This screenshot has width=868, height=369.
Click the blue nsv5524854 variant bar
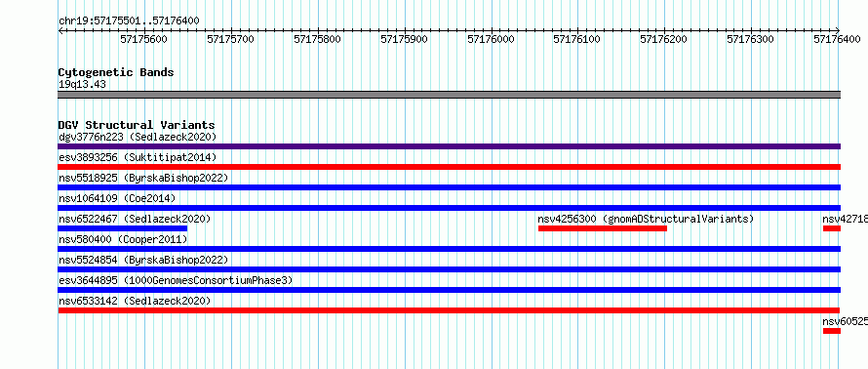tap(450, 269)
